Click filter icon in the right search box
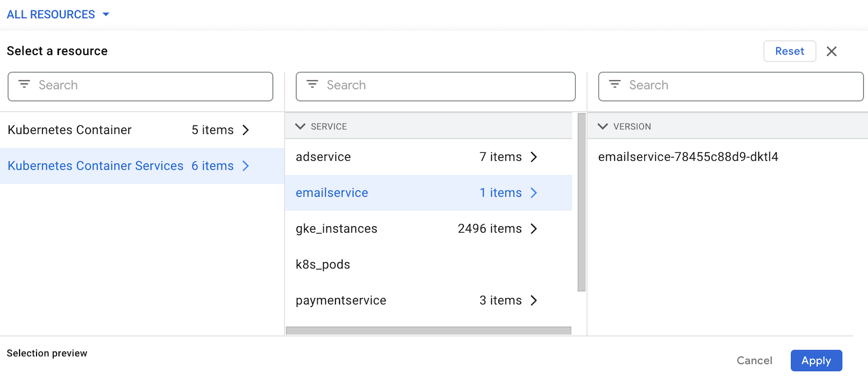This screenshot has width=868, height=383. coord(615,85)
